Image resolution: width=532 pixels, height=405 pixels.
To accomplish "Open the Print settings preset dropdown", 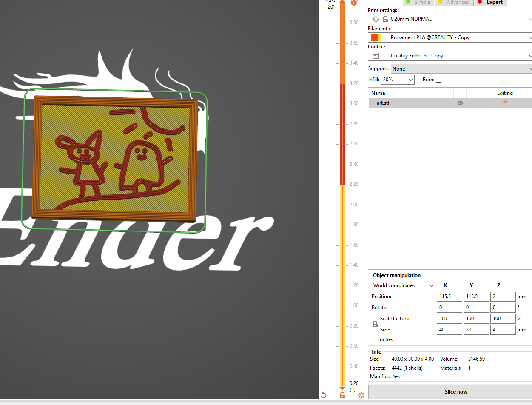I will [450, 19].
